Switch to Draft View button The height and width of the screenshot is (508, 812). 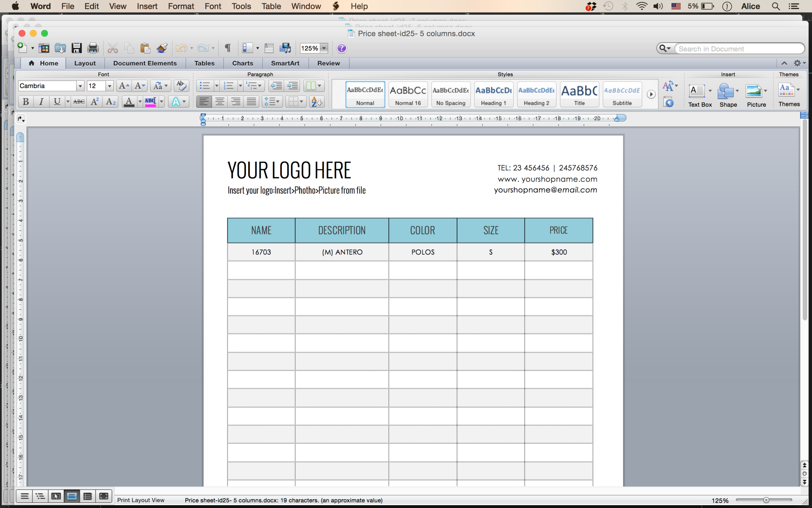24,496
